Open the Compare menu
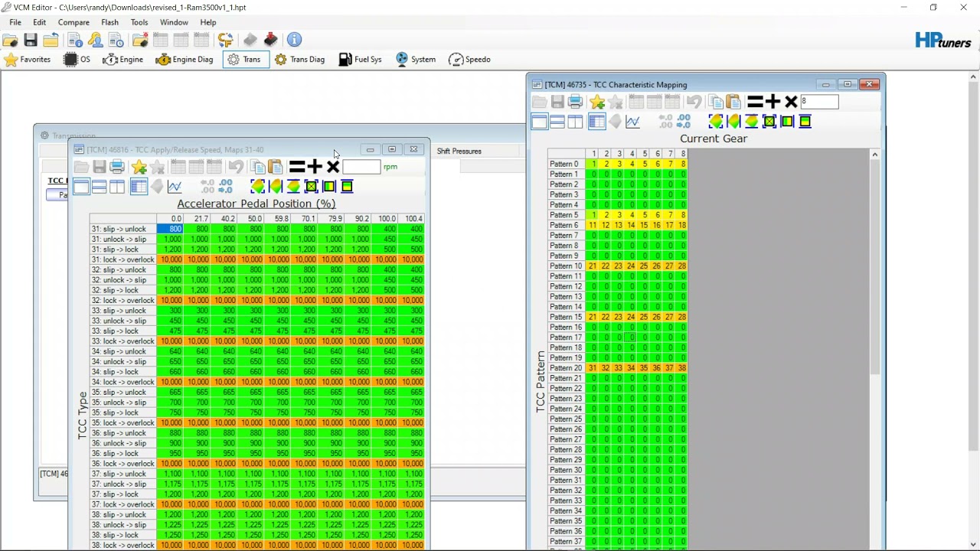Viewport: 980px width, 551px height. tap(73, 22)
